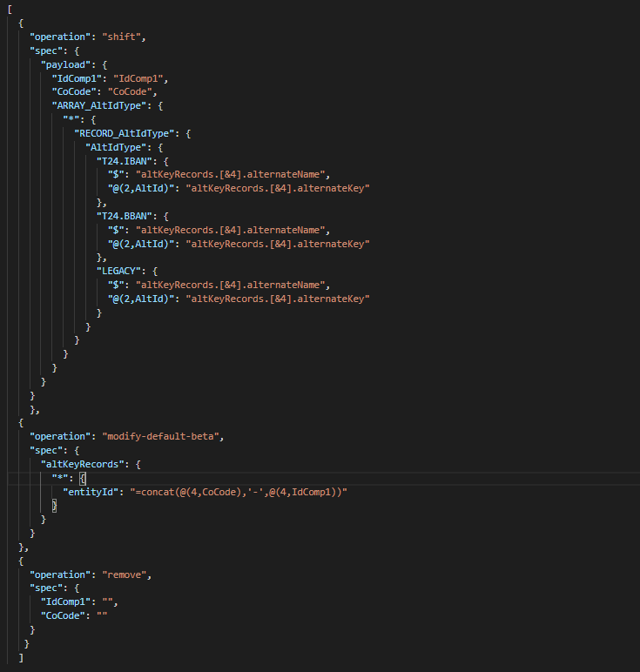The width and height of the screenshot is (640, 672).
Task: Click the highlighted closing brace below entityId
Action: (x=53, y=506)
